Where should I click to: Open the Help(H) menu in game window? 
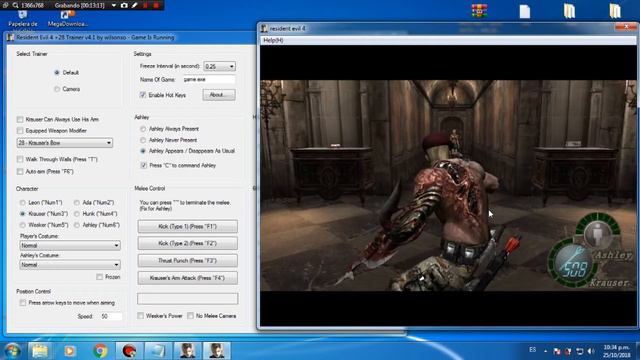pos(273,40)
